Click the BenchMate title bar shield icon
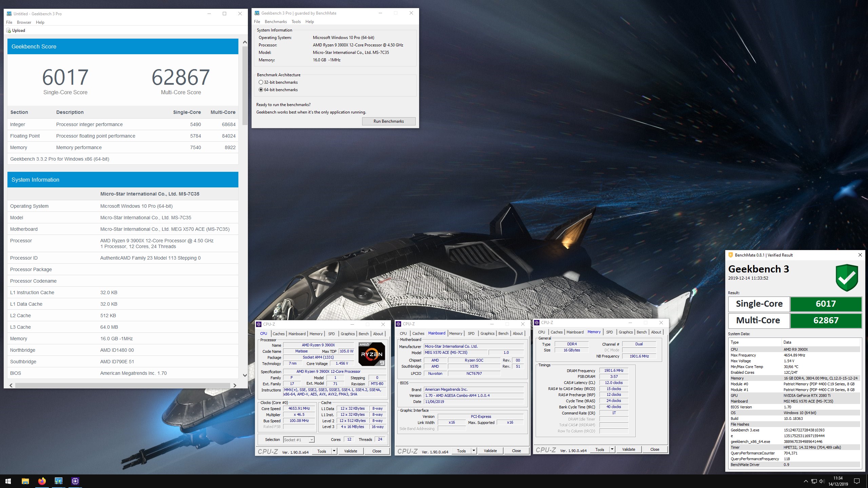 tap(731, 255)
